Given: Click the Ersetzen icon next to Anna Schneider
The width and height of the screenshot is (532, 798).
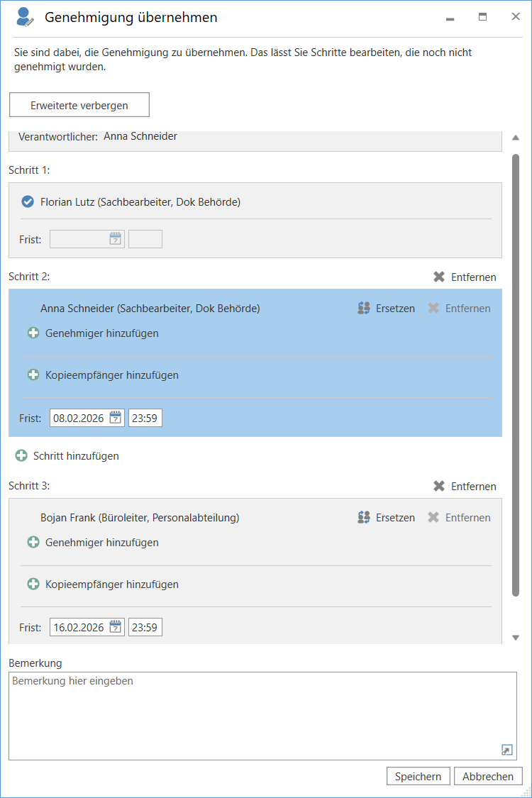Looking at the screenshot, I should (364, 308).
